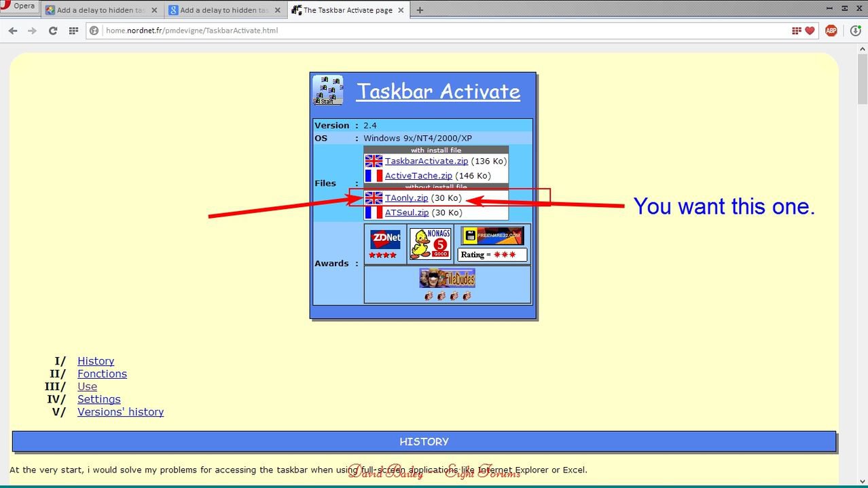Close The Taskbar Activate page tab
Screen dimensions: 868x488
click(x=401, y=10)
